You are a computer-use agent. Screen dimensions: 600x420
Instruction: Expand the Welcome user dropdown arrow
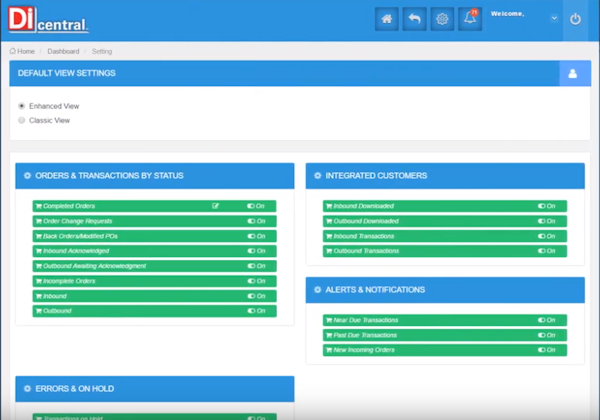tap(554, 19)
